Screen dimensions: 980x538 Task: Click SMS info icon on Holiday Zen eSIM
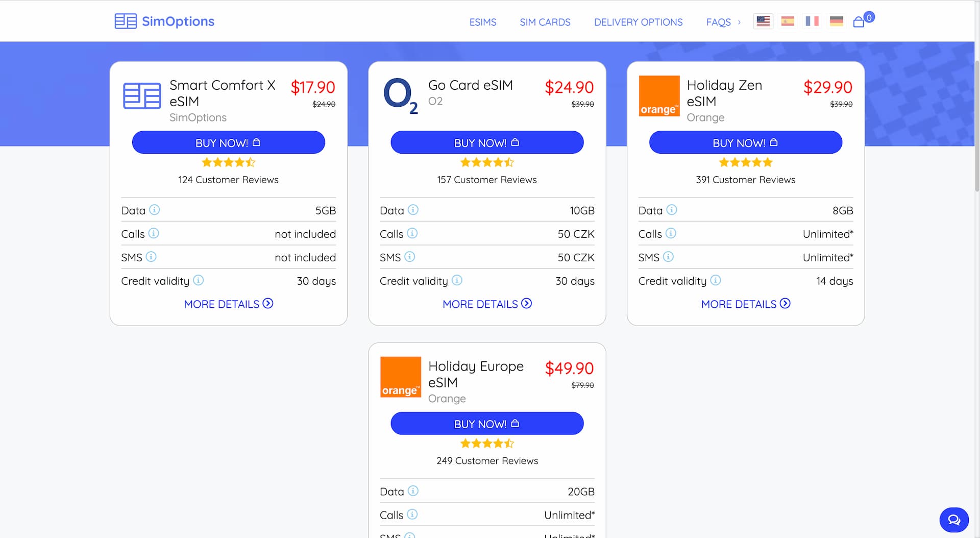coord(668,257)
